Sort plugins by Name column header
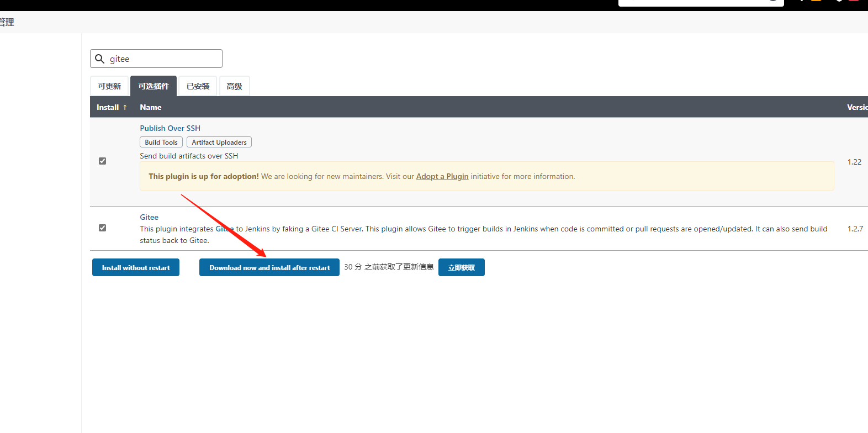The height and width of the screenshot is (433, 868). [151, 107]
